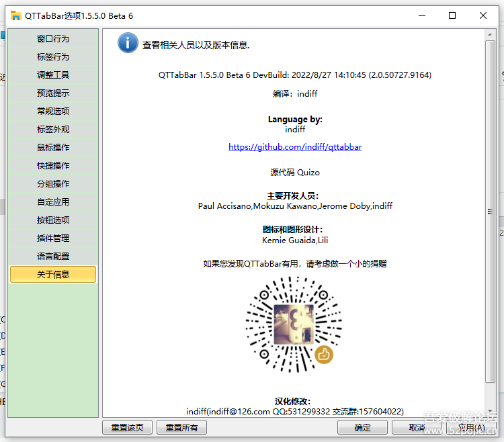Open the 标签外观 category
Image resolution: width=504 pixels, height=442 pixels.
53,130
